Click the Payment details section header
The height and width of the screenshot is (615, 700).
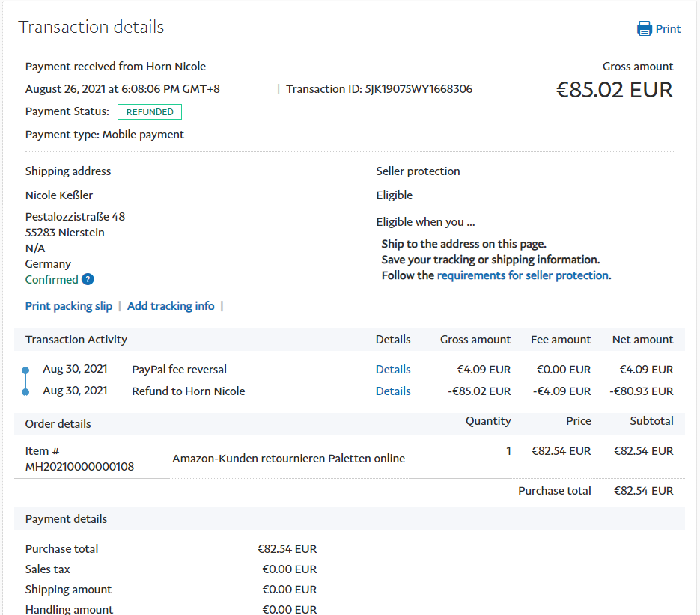[66, 519]
